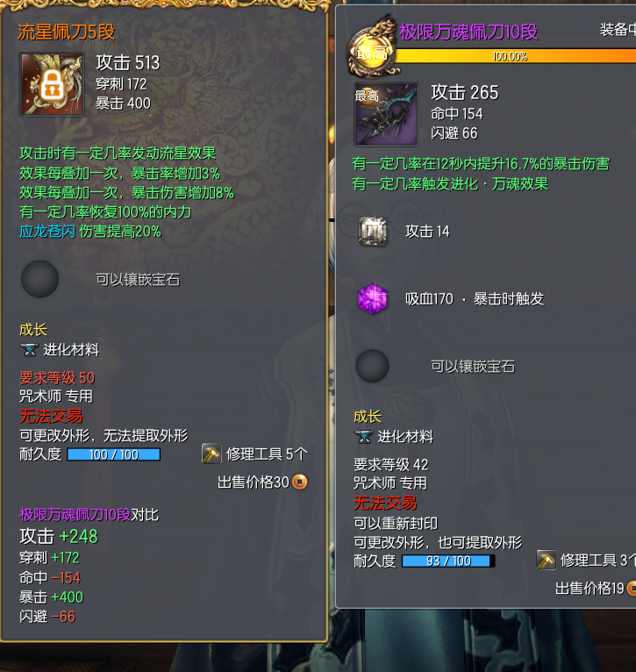Image resolution: width=636 pixels, height=672 pixels.
Task: Click the empty gem slot on 流星佩刀
Action: [x=39, y=279]
